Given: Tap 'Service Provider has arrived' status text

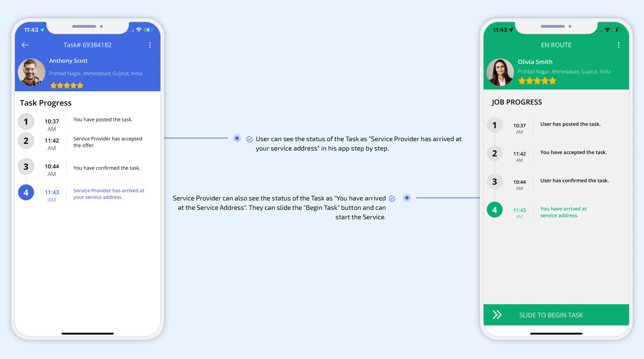Looking at the screenshot, I should pos(109,194).
